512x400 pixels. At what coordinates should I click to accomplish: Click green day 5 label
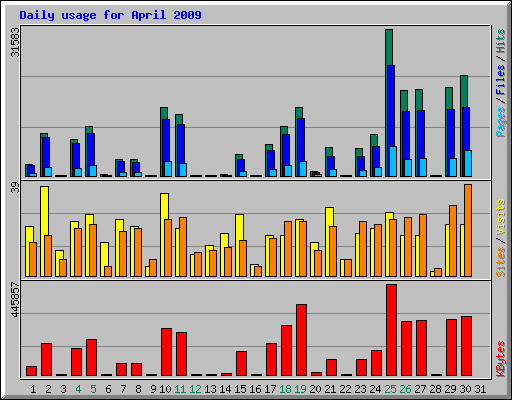point(93,389)
